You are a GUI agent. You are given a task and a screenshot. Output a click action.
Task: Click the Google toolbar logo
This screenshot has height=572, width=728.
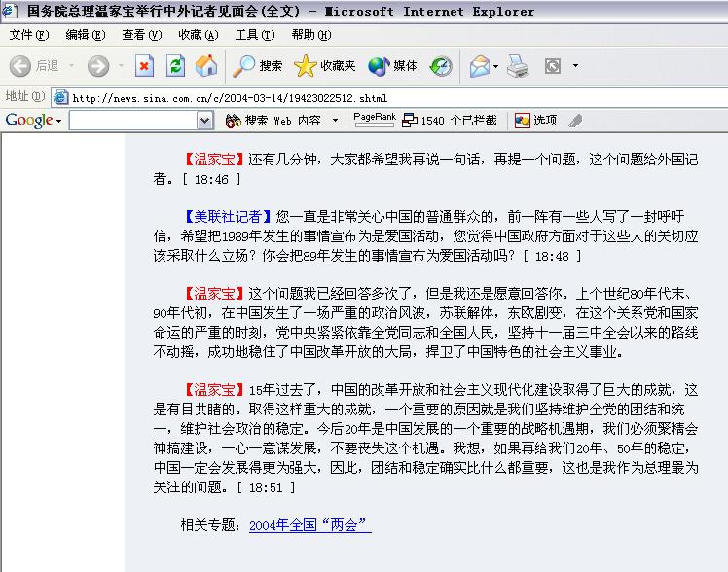coord(29,121)
